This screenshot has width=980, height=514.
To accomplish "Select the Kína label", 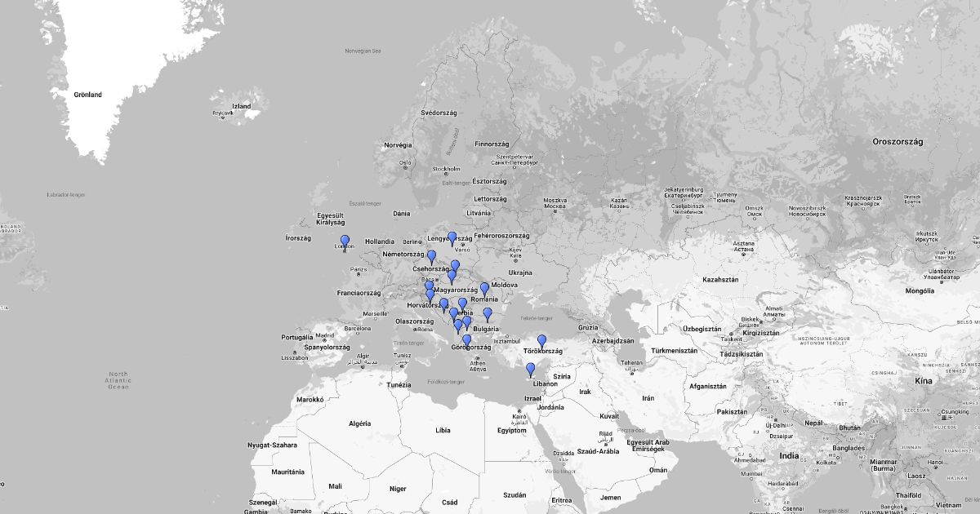I will click(x=924, y=381).
